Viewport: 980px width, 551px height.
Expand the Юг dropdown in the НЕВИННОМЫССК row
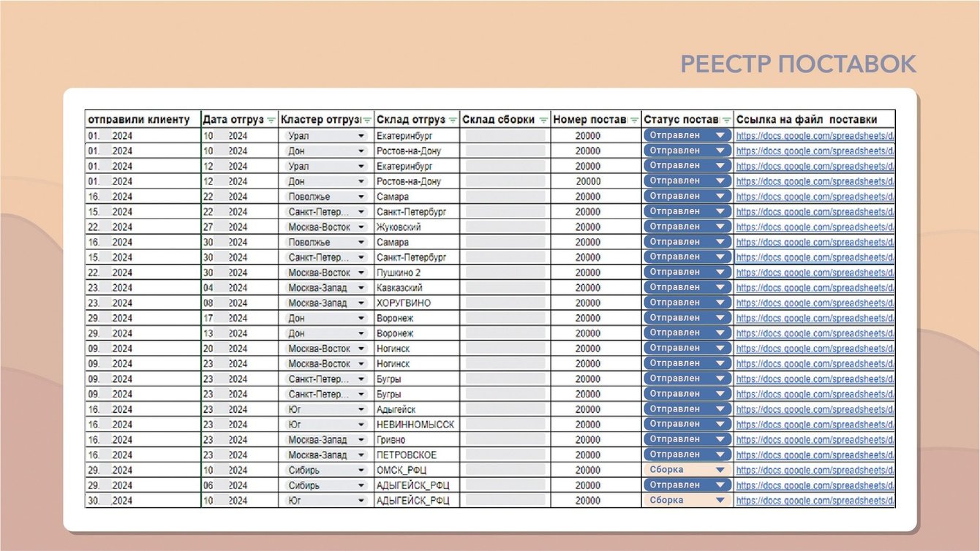[x=361, y=425]
